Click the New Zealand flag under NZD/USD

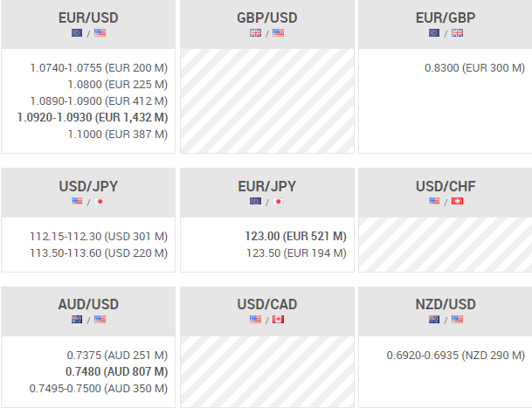tap(434, 320)
